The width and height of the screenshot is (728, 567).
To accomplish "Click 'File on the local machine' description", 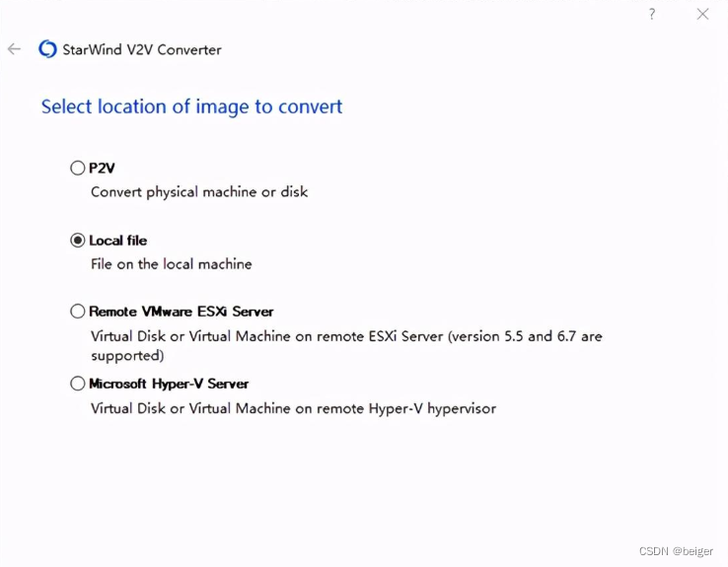I will pos(172,263).
